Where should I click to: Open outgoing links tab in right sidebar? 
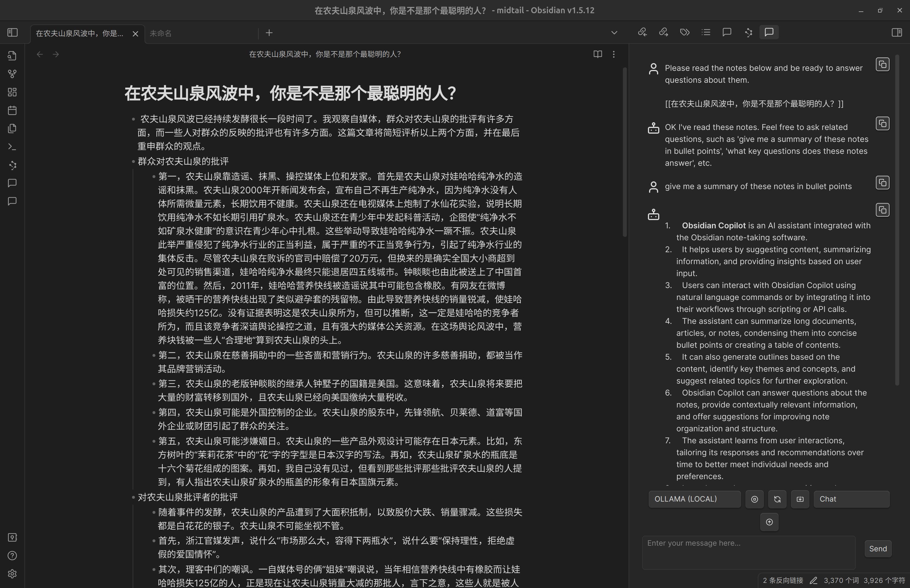[x=664, y=32]
